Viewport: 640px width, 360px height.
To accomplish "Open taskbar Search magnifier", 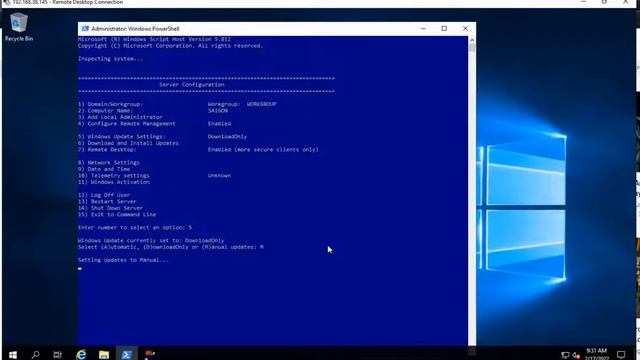I will 36,354.
